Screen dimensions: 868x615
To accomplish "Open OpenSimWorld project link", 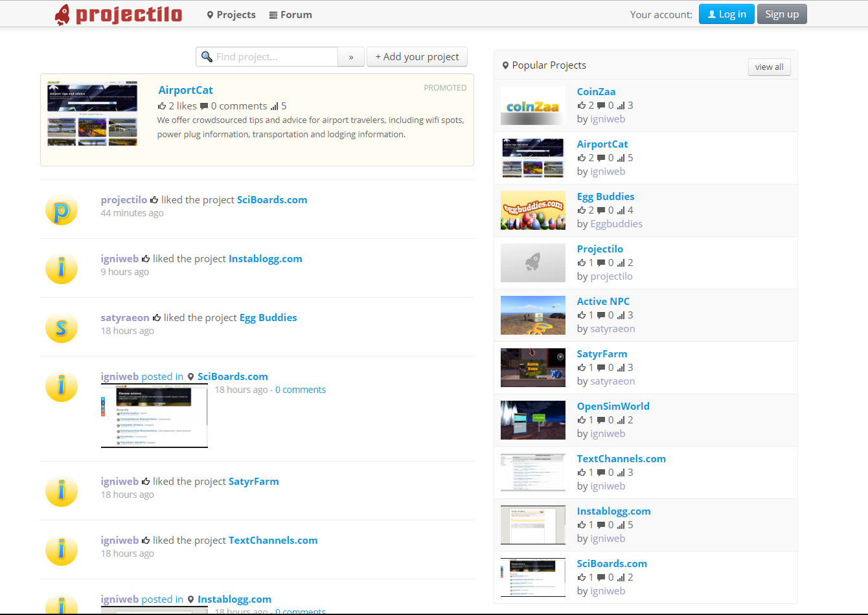I will coord(613,407).
